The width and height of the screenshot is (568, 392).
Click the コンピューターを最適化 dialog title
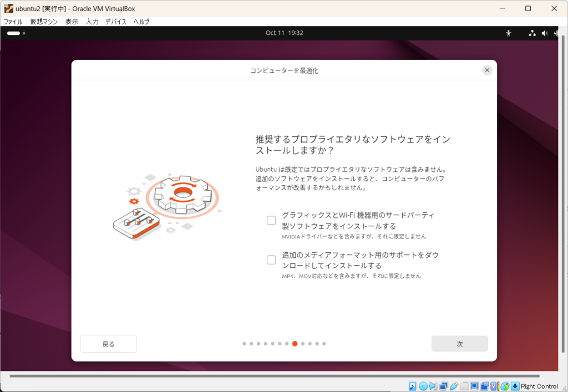click(285, 70)
